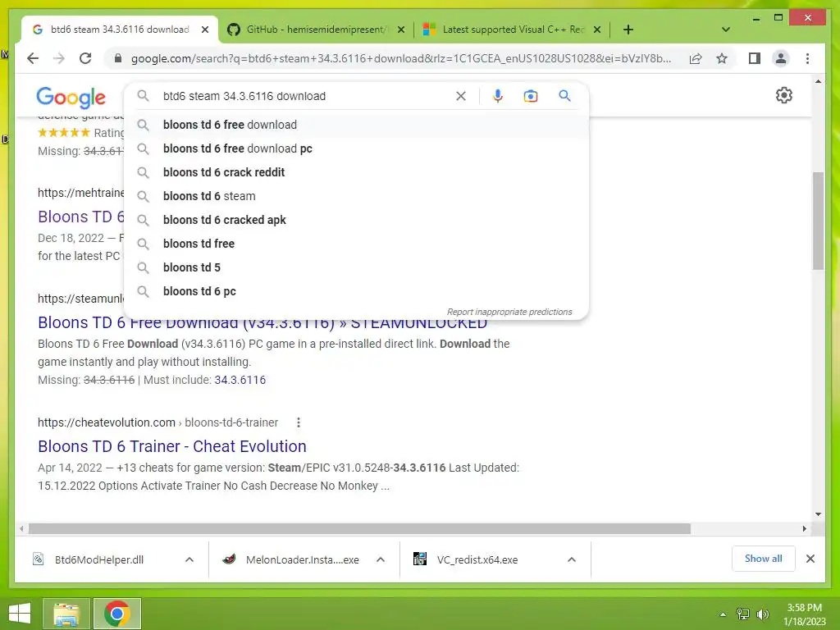This screenshot has width=840, height=630.
Task: Choose suggestion bloons td 6 cracked apk
Action: pyautogui.click(x=356, y=220)
